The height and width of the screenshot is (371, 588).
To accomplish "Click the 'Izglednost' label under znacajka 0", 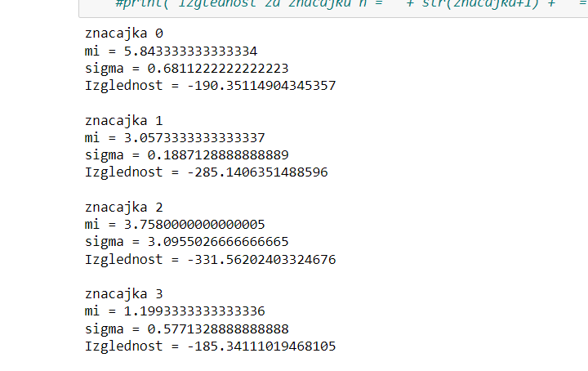I will (124, 86).
